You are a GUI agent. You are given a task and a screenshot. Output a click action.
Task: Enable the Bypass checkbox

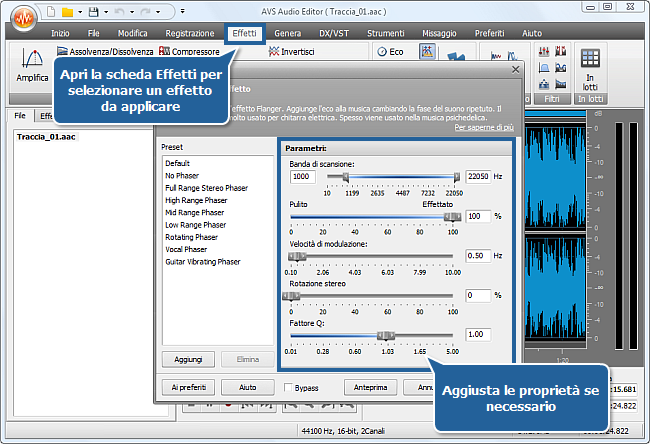[289, 387]
